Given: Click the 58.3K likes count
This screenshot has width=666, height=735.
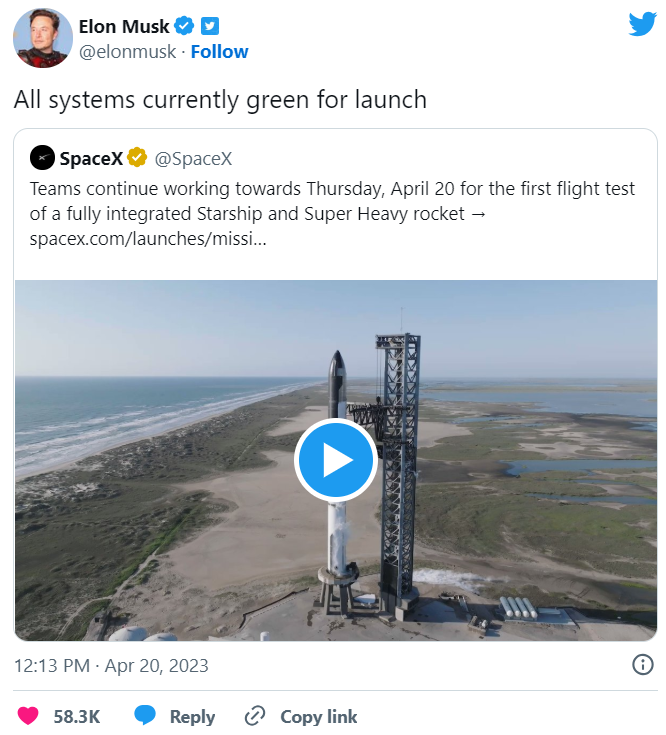Looking at the screenshot, I should pyautogui.click(x=78, y=716).
